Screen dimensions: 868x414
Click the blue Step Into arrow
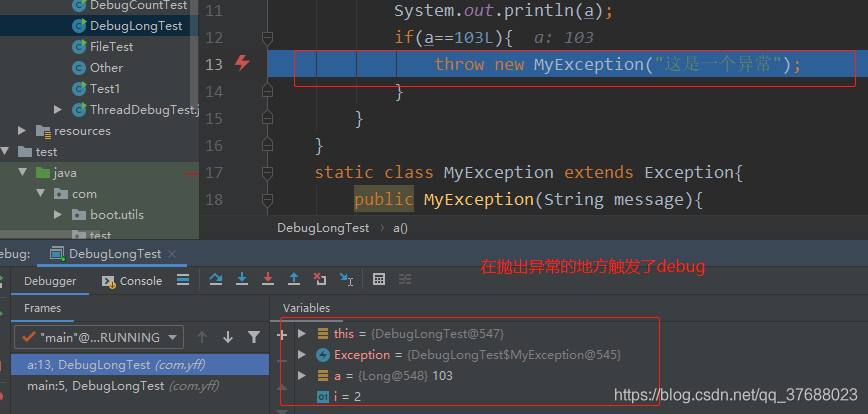point(242,280)
